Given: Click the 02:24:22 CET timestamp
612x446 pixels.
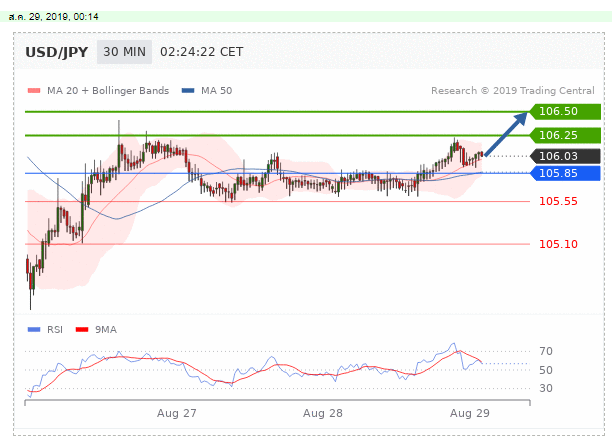Looking at the screenshot, I should coord(201,52).
